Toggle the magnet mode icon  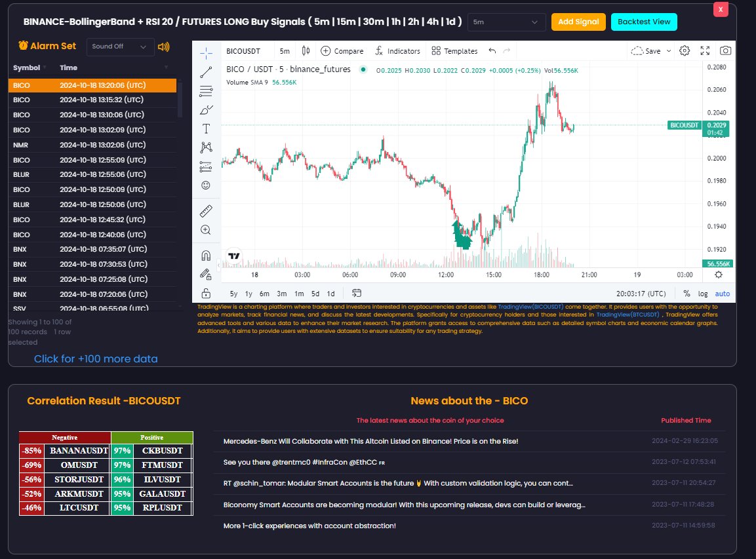coord(206,256)
